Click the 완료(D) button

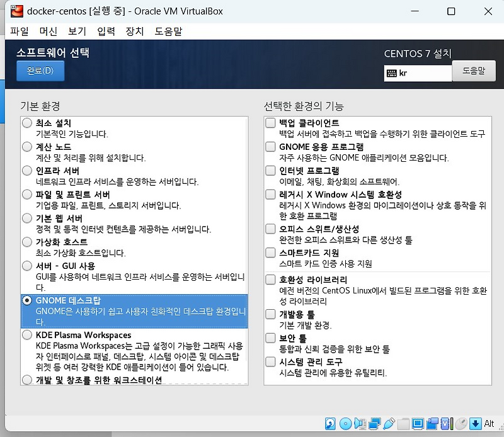pos(40,72)
